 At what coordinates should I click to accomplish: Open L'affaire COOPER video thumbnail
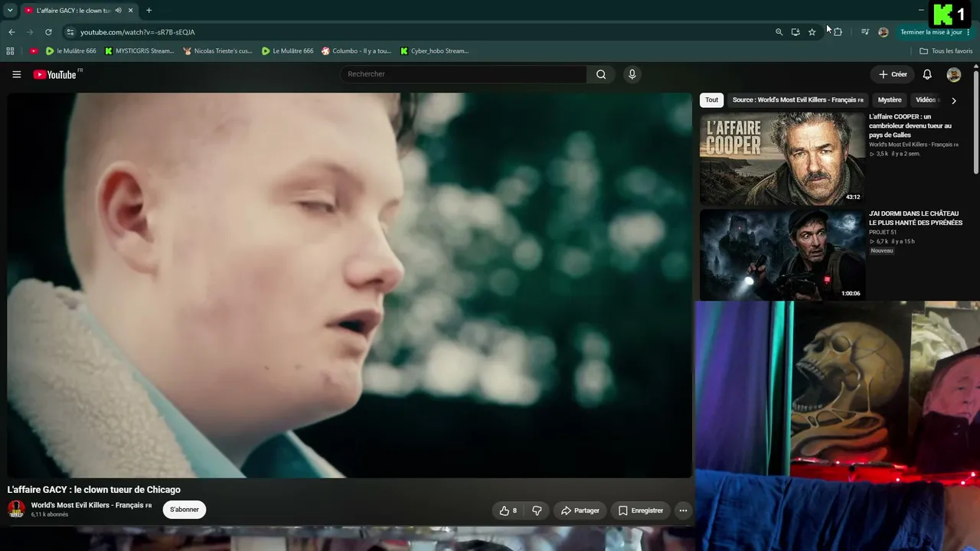pyautogui.click(x=782, y=158)
